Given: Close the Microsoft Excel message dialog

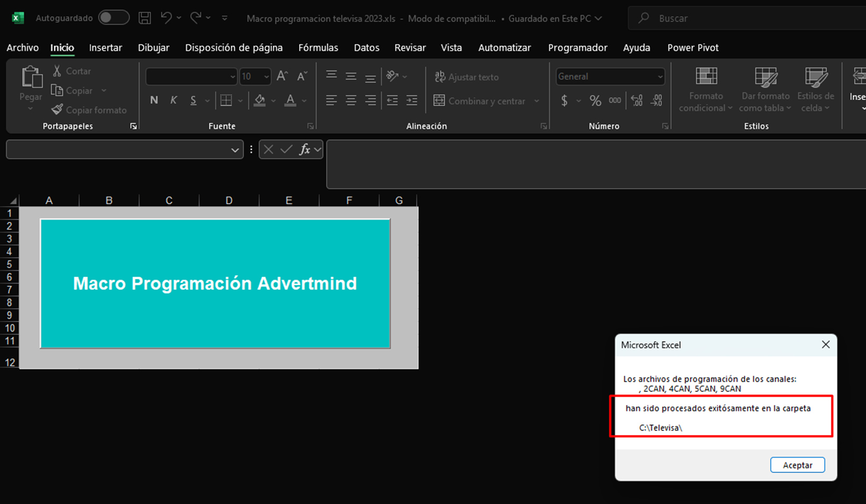Looking at the screenshot, I should [825, 344].
